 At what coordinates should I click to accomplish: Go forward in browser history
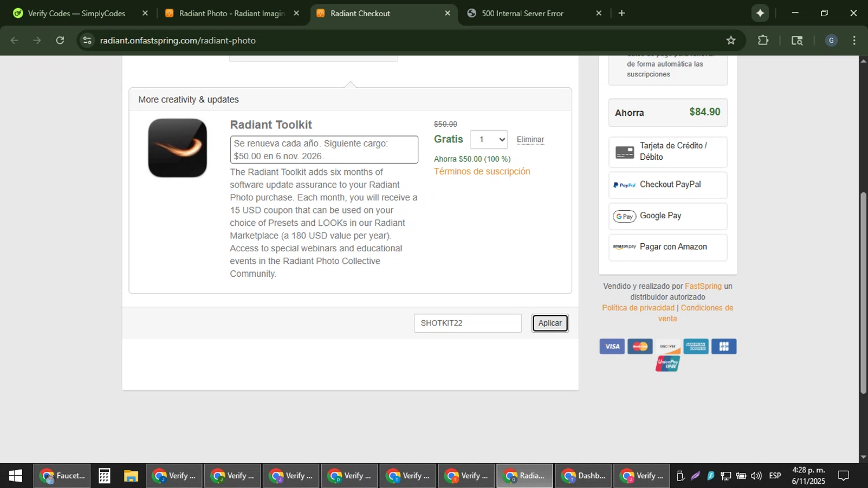tap(37, 41)
